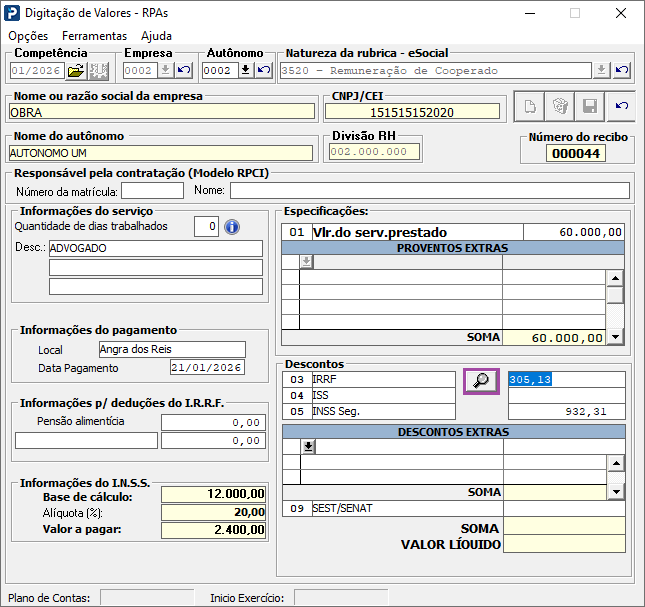Click the blue info icon by dias trabalhados
The height and width of the screenshot is (607, 645).
click(232, 227)
